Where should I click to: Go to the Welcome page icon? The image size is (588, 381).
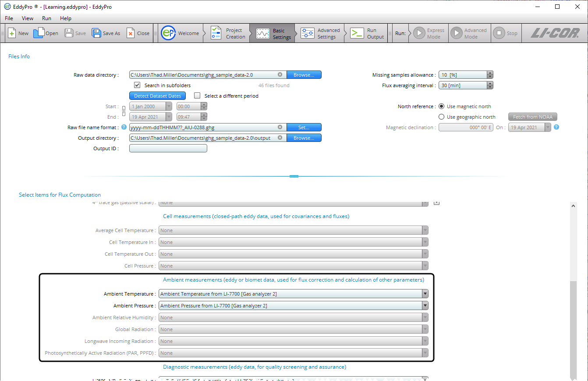click(168, 33)
